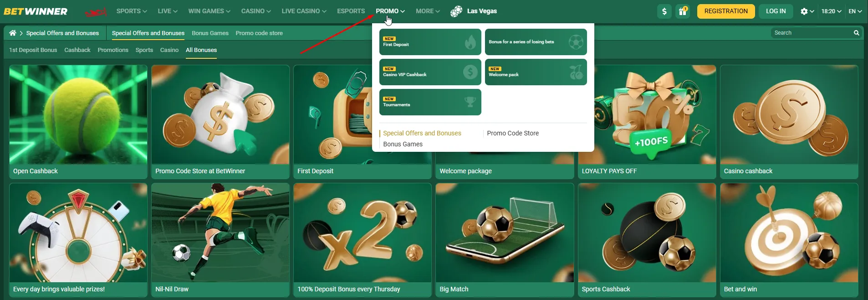Click the REGISTRATION button

(726, 11)
